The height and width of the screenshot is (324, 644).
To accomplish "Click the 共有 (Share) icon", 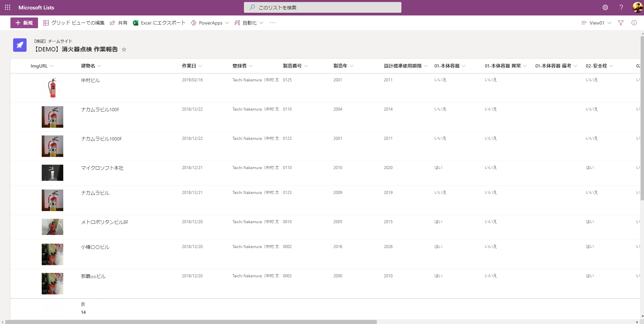I will tap(112, 23).
